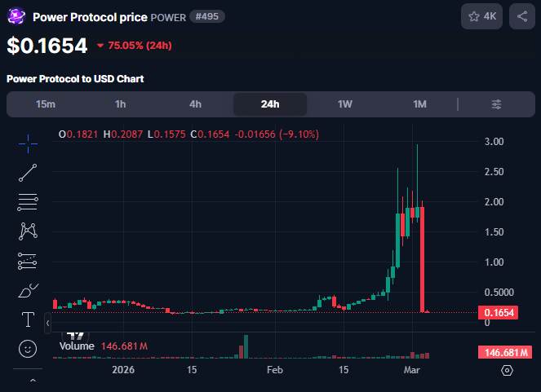Collapse the drawing toolbar side arrow
The width and height of the screenshot is (541, 392).
coord(47,323)
